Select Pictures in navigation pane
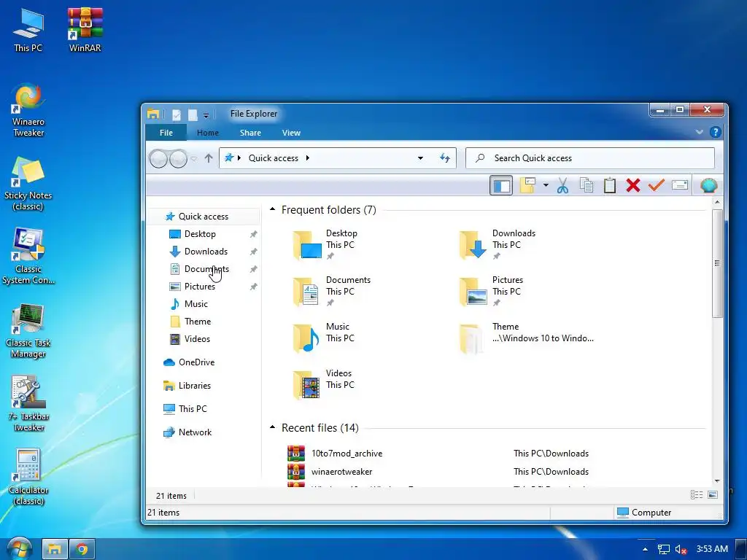The width and height of the screenshot is (747, 560). click(200, 286)
